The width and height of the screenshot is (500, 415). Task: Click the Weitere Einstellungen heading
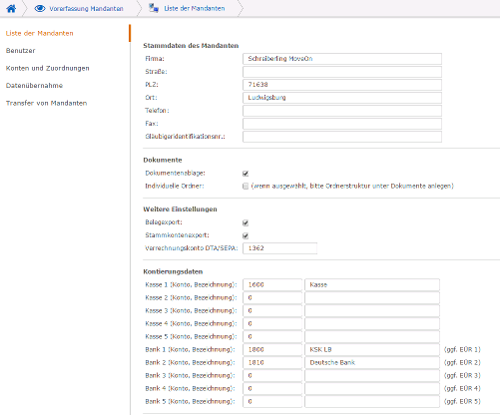(x=180, y=209)
